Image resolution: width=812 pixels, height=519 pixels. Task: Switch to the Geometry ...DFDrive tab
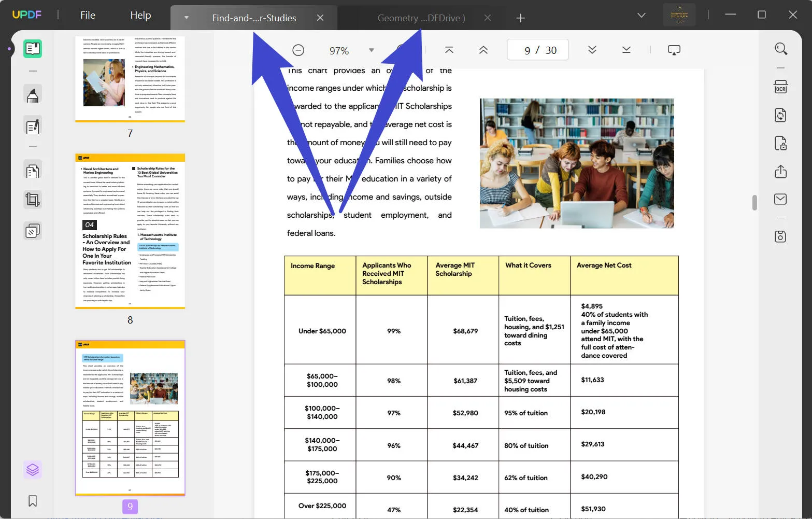pyautogui.click(x=422, y=18)
